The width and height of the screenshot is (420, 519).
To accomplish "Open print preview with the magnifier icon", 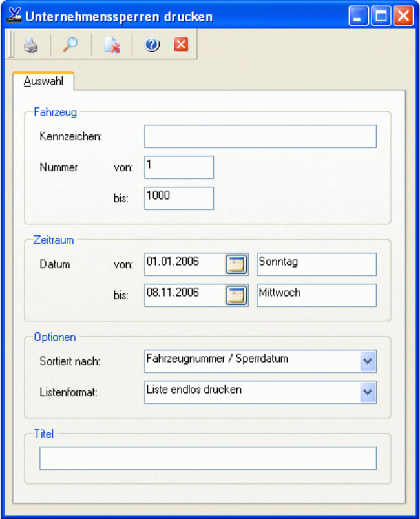I will 70,45.
